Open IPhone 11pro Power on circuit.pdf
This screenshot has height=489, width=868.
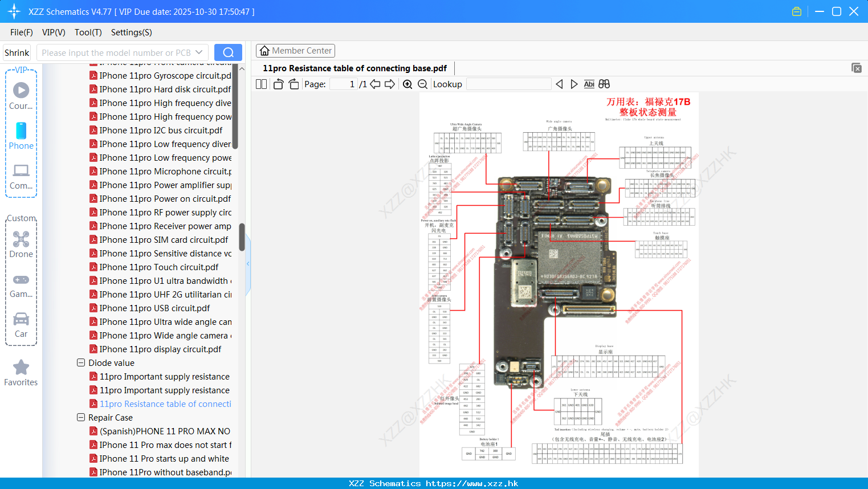(161, 198)
